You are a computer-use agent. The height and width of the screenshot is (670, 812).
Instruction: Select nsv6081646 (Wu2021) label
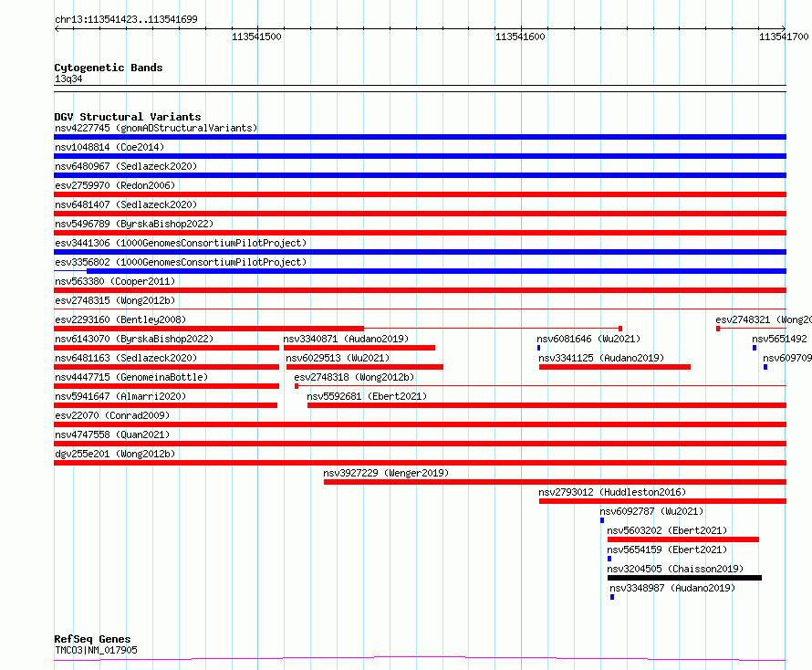point(588,339)
